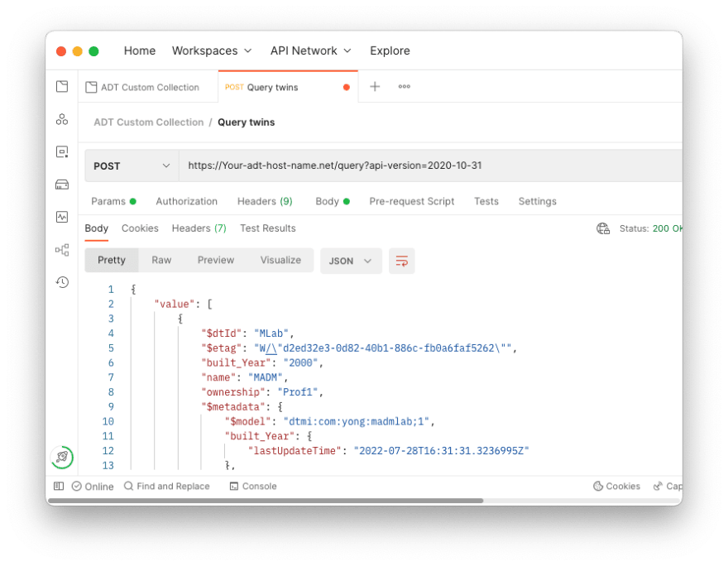Image resolution: width=728 pixels, height=566 pixels.
Task: Switch to Pretty view
Action: [112, 260]
